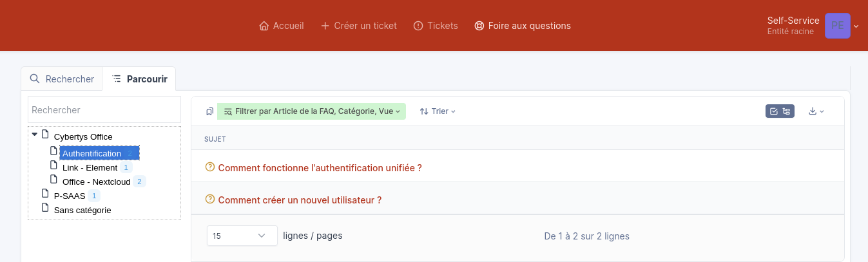This screenshot has height=262, width=868.
Task: Toggle the tree view display button
Action: click(x=786, y=111)
